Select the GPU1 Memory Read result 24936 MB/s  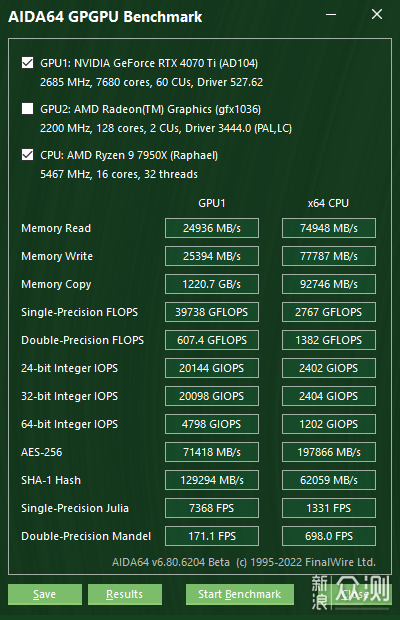[x=212, y=228]
